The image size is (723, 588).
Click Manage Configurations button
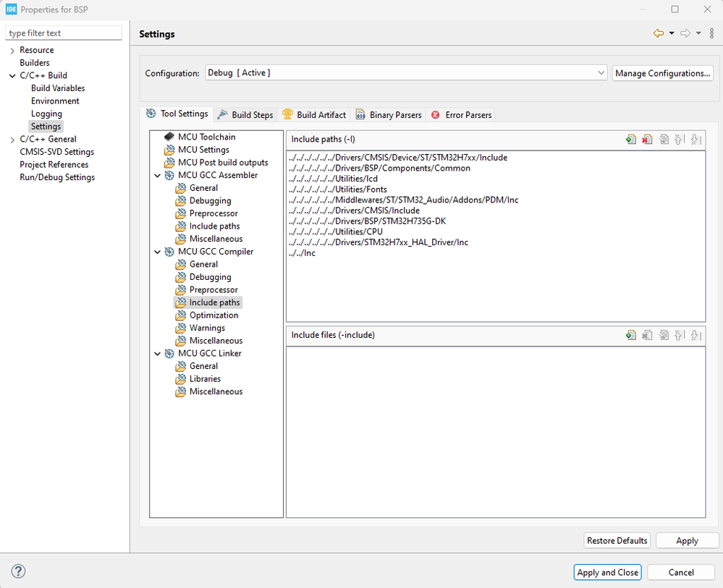coord(663,73)
